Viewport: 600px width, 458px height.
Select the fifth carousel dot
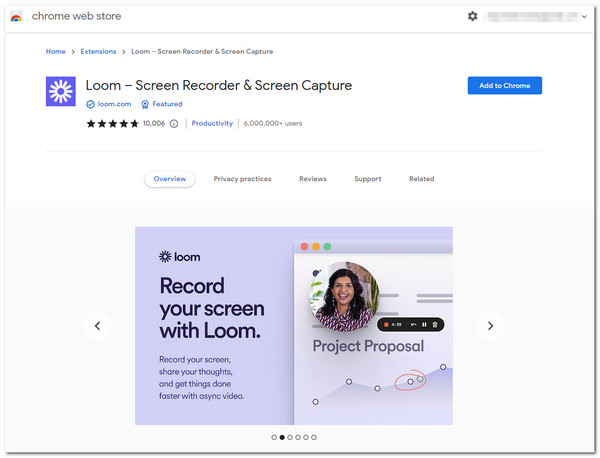(306, 437)
